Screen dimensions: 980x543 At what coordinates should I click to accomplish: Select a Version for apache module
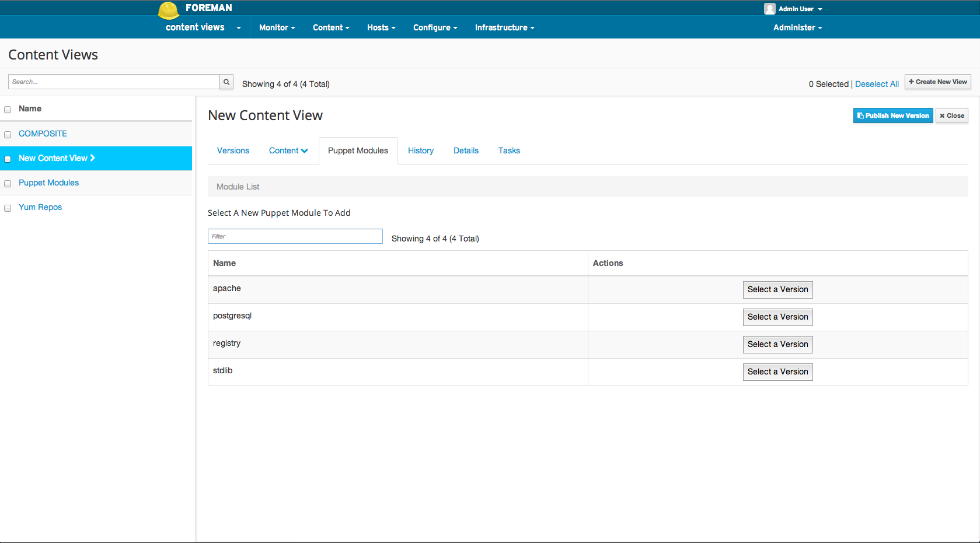[777, 290]
